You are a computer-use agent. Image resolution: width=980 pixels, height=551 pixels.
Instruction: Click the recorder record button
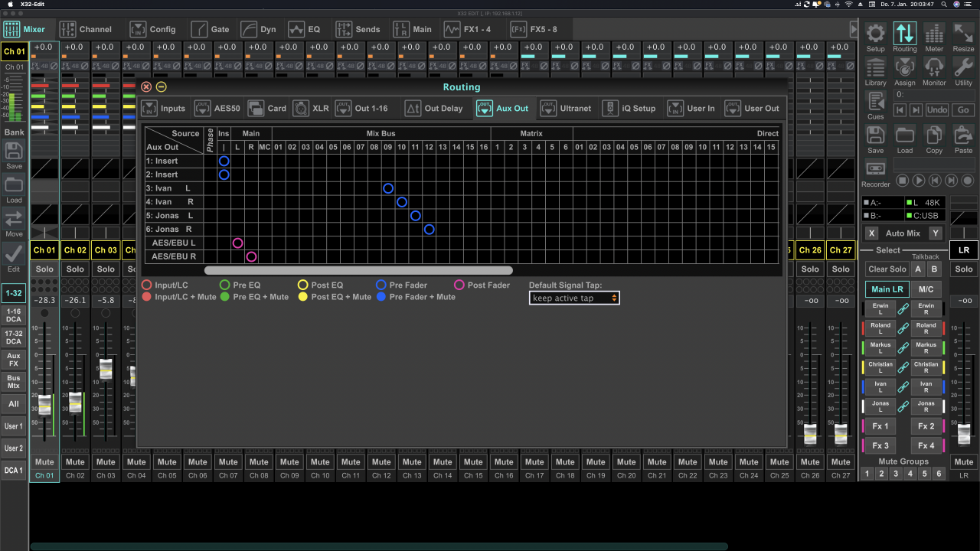point(968,181)
